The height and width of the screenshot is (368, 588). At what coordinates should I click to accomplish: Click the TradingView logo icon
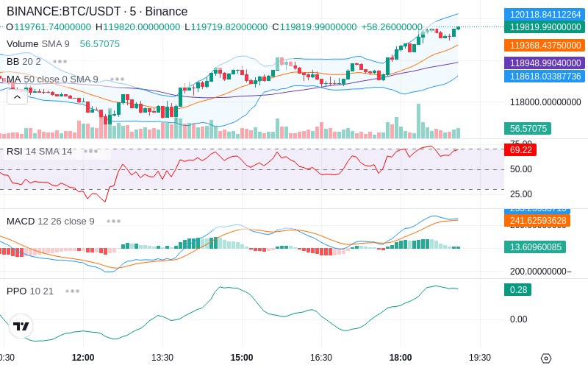point(21,326)
